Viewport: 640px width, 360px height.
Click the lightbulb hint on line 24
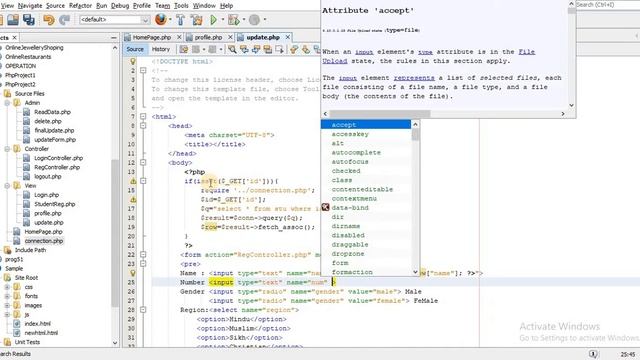(x=133, y=273)
